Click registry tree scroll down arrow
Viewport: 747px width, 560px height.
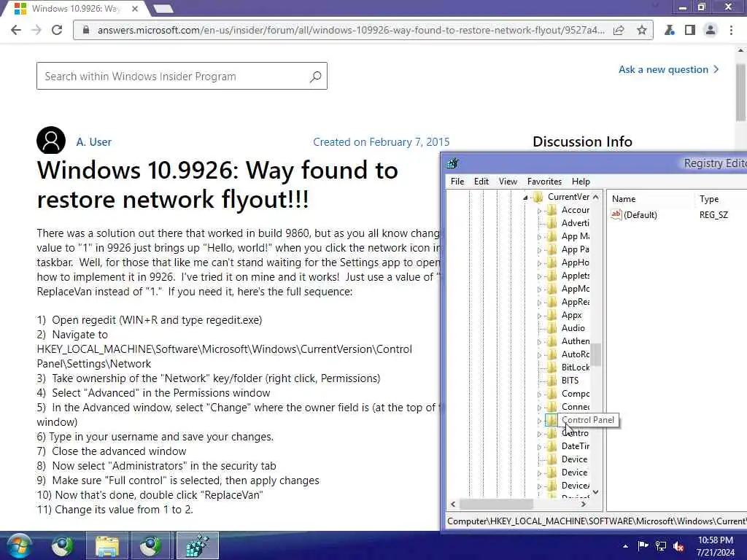click(x=596, y=492)
